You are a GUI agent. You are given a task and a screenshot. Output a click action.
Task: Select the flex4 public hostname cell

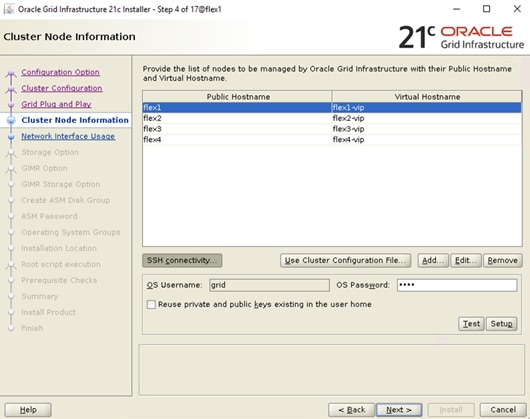coord(237,140)
